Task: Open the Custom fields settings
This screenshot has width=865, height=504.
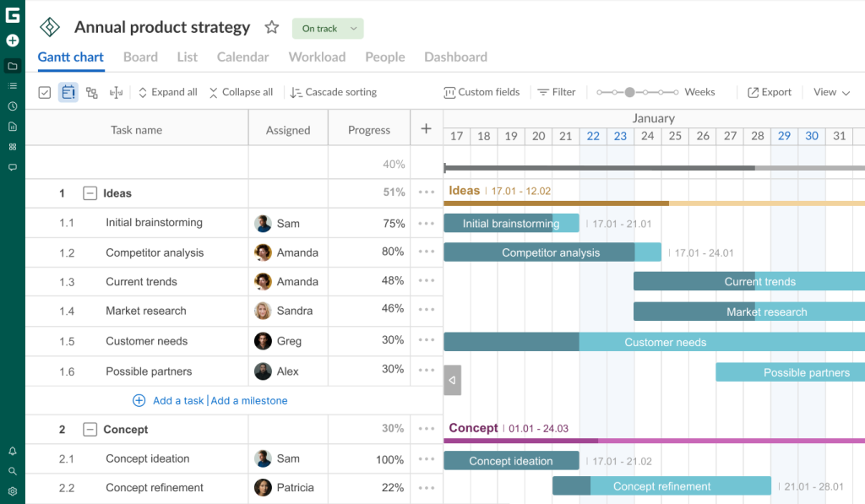Action: [481, 92]
